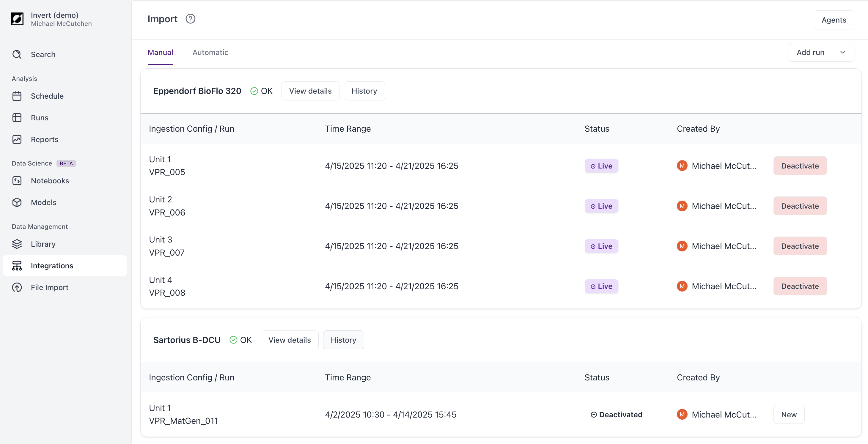868x444 pixels.
Task: View details for Eppendorf BioFlo 320
Action: pyautogui.click(x=310, y=91)
